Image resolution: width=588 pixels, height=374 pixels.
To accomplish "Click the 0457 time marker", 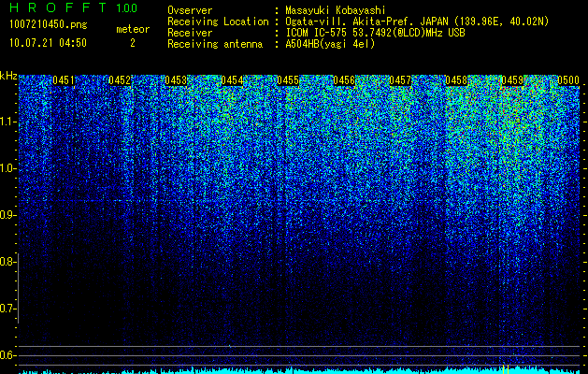I will click(400, 80).
